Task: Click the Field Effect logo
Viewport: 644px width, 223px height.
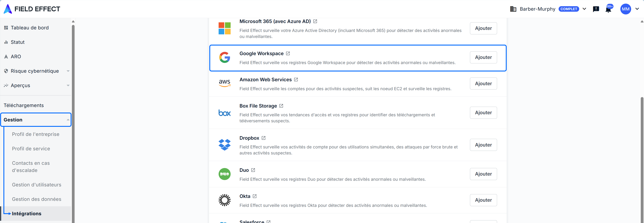Action: pyautogui.click(x=32, y=9)
